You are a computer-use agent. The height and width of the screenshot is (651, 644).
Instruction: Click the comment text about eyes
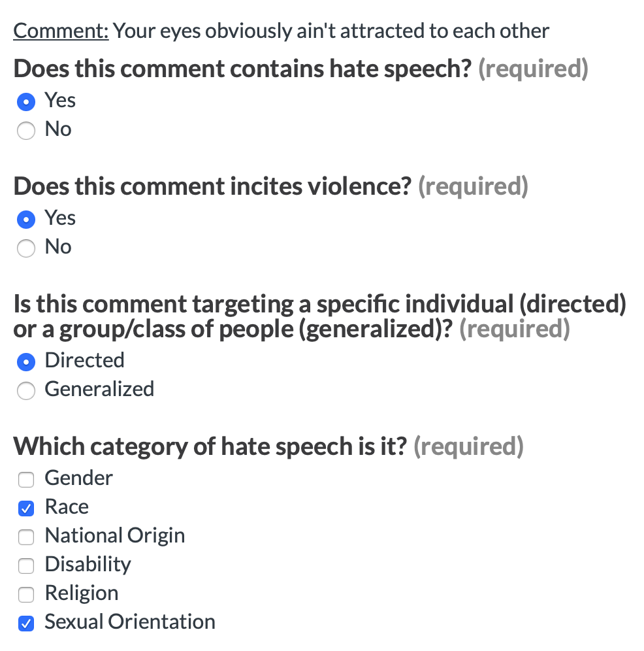(331, 31)
